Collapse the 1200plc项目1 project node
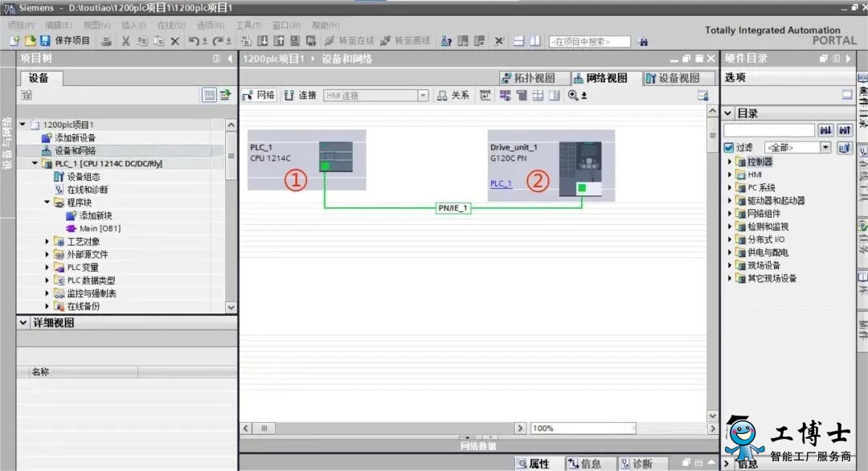The width and height of the screenshot is (868, 471). (x=23, y=125)
